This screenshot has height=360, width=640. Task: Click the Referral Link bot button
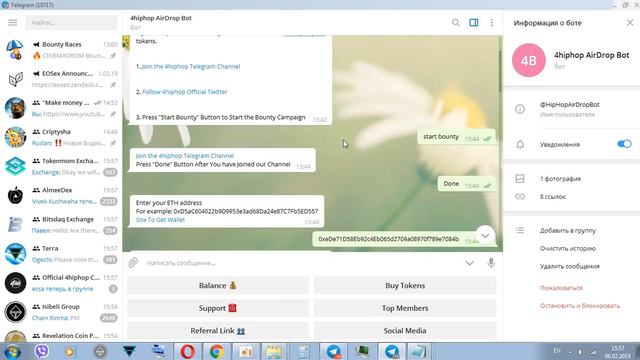tap(218, 331)
